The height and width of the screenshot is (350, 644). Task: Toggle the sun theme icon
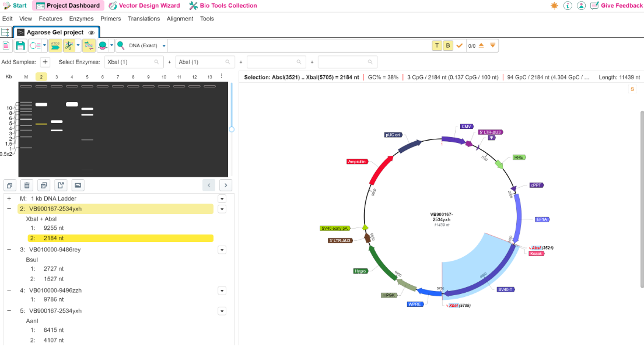click(x=555, y=6)
